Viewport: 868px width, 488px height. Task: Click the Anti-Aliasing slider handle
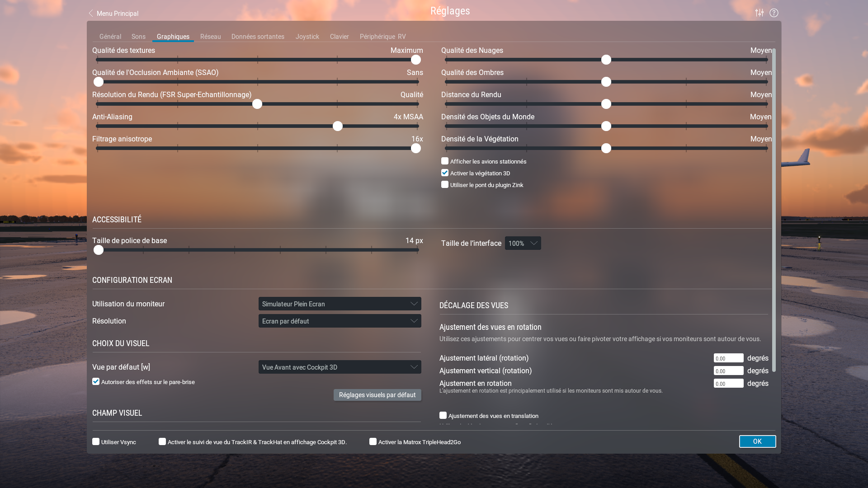click(x=338, y=127)
